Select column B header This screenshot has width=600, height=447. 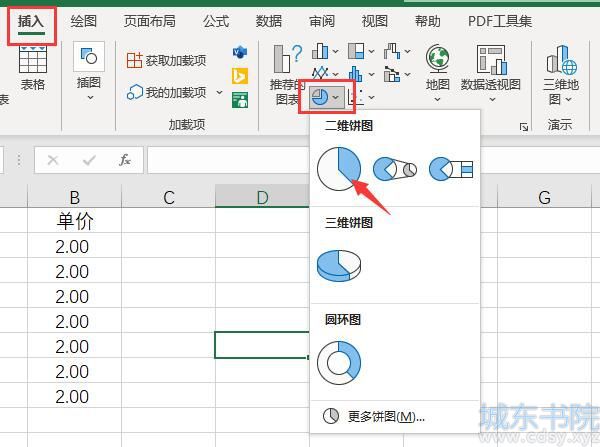[x=75, y=197]
